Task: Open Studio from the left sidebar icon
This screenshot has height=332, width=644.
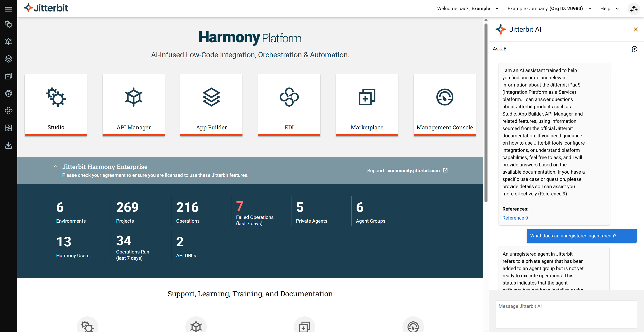Action: 9,24
